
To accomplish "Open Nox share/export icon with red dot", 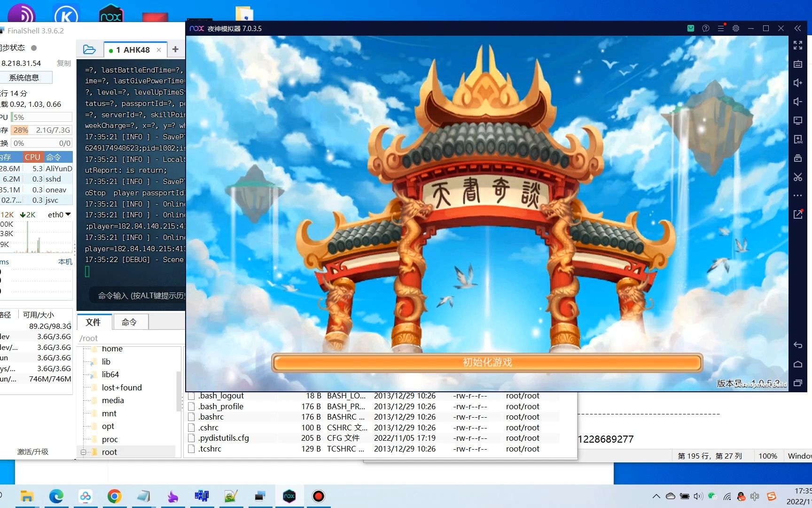I will coord(798,214).
